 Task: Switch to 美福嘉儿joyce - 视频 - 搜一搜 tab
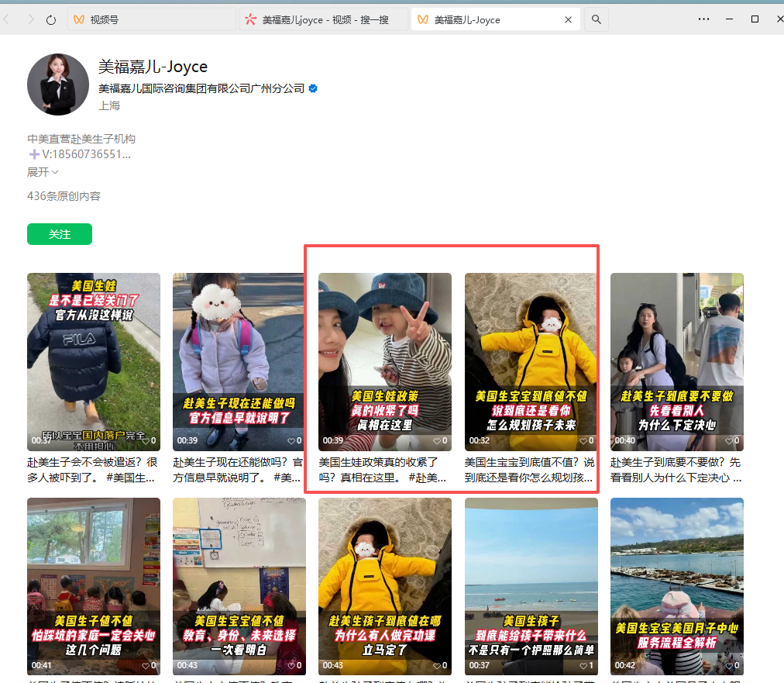point(324,19)
